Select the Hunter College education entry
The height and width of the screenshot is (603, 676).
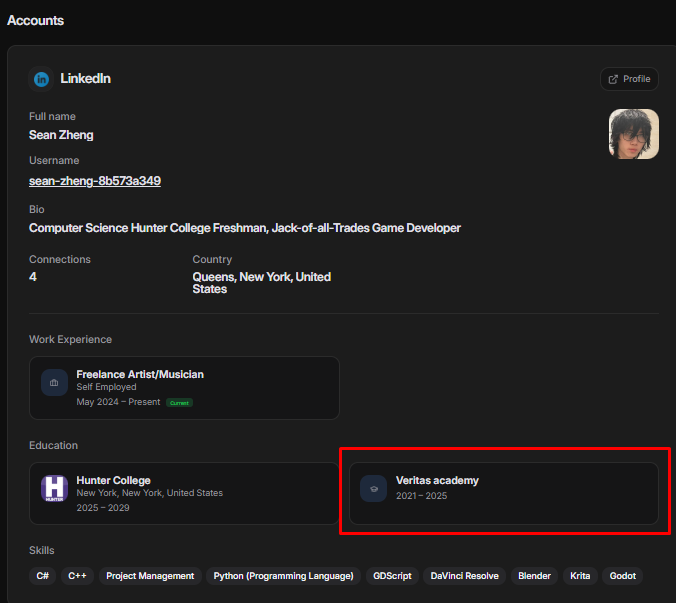click(x=184, y=494)
